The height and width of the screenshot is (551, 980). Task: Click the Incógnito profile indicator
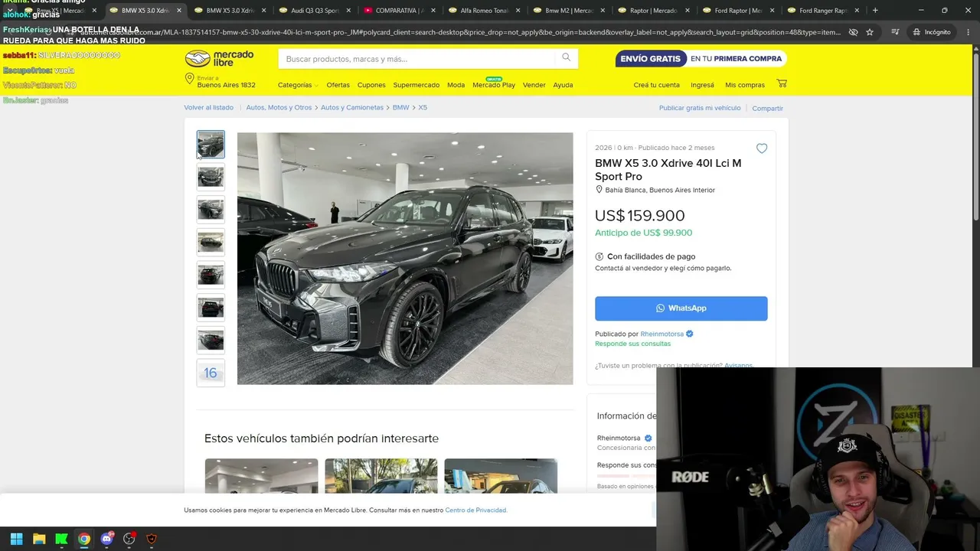pos(932,32)
